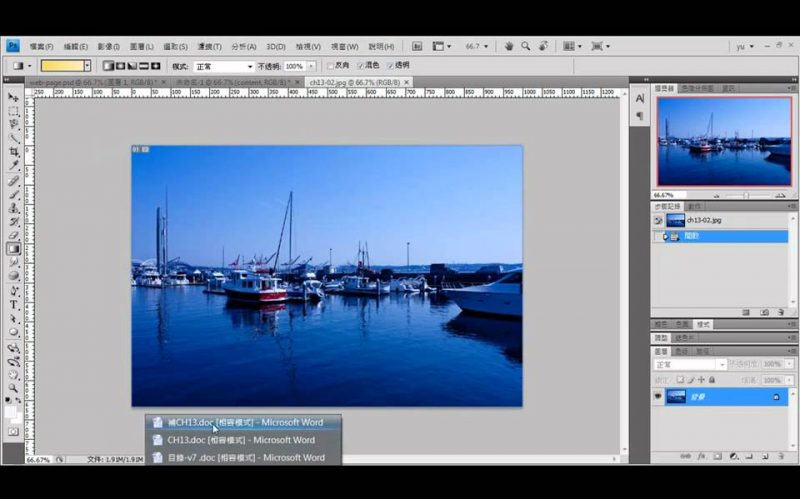Select the Crop tool
Screen dimensions: 800x499
[x=14, y=152]
